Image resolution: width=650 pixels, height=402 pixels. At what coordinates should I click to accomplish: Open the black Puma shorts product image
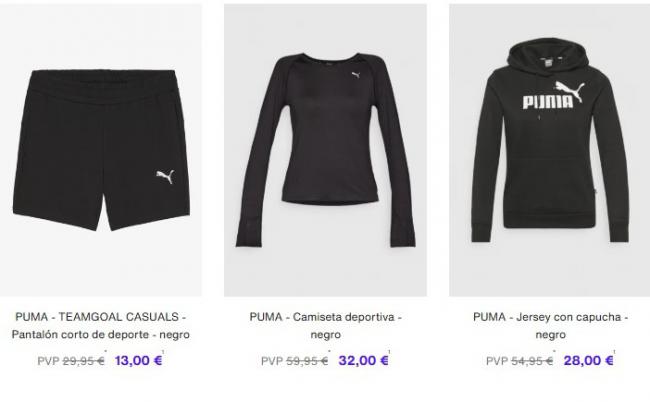(101, 150)
